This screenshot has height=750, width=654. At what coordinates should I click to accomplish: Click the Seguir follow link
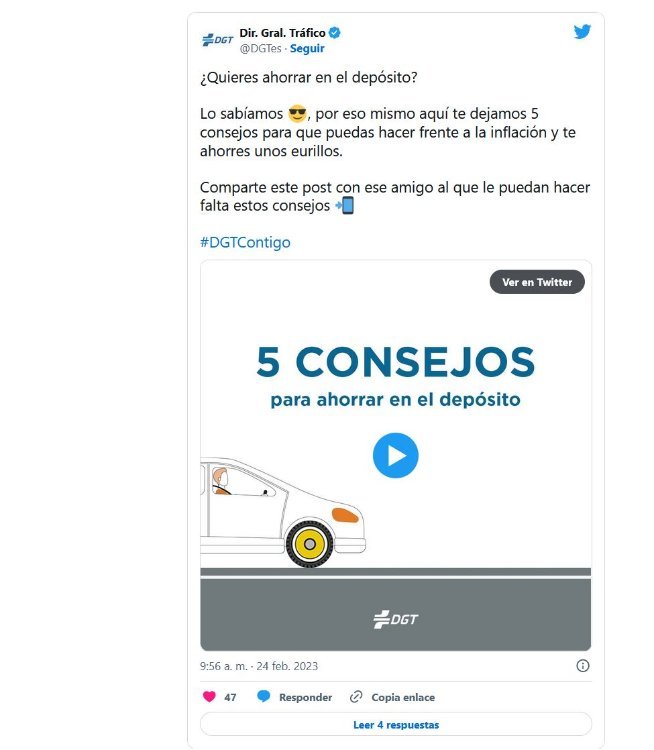click(x=307, y=49)
